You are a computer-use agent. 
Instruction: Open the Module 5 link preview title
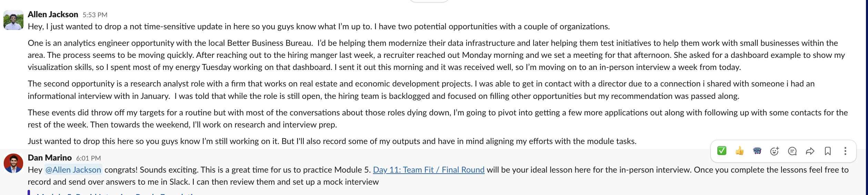point(117,194)
